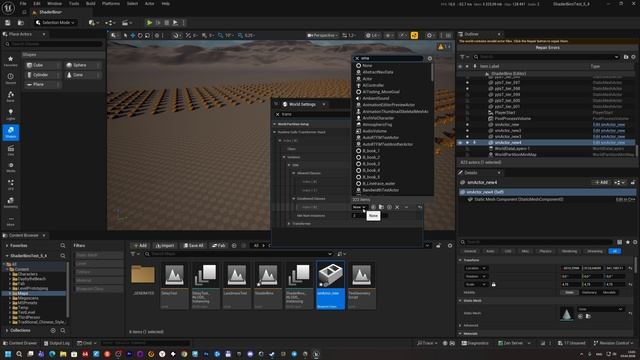This screenshot has height=360, width=640.
Task: Place a Sphere shape actor
Action: [x=82, y=65]
